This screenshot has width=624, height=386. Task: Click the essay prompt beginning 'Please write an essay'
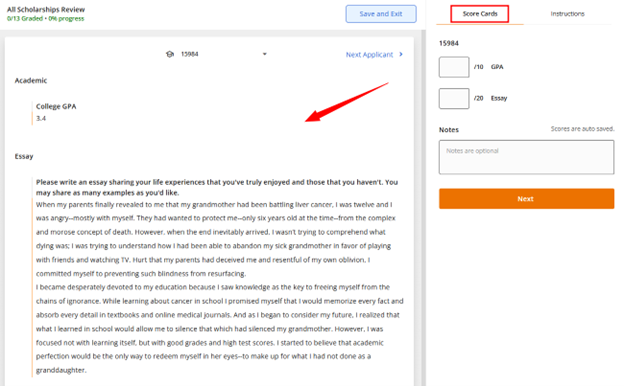[217, 187]
